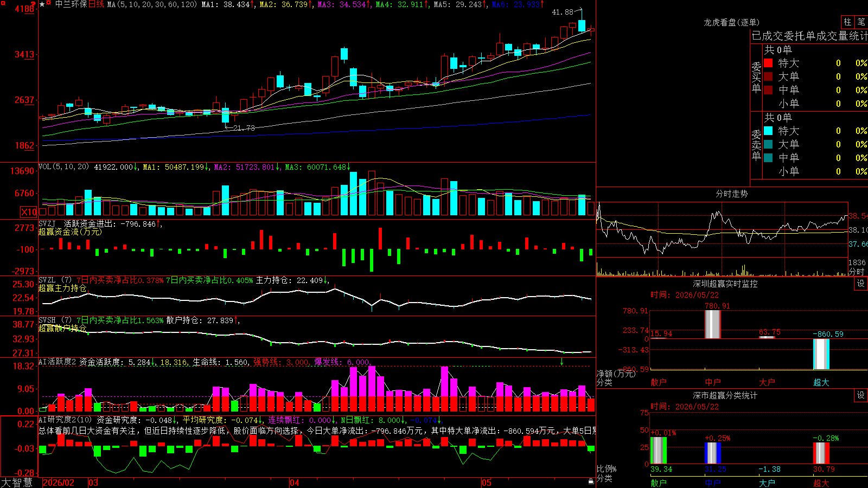Click the 深圳超赢实时监控 panel title
Viewport: 868px width, 488px height.
tap(725, 284)
